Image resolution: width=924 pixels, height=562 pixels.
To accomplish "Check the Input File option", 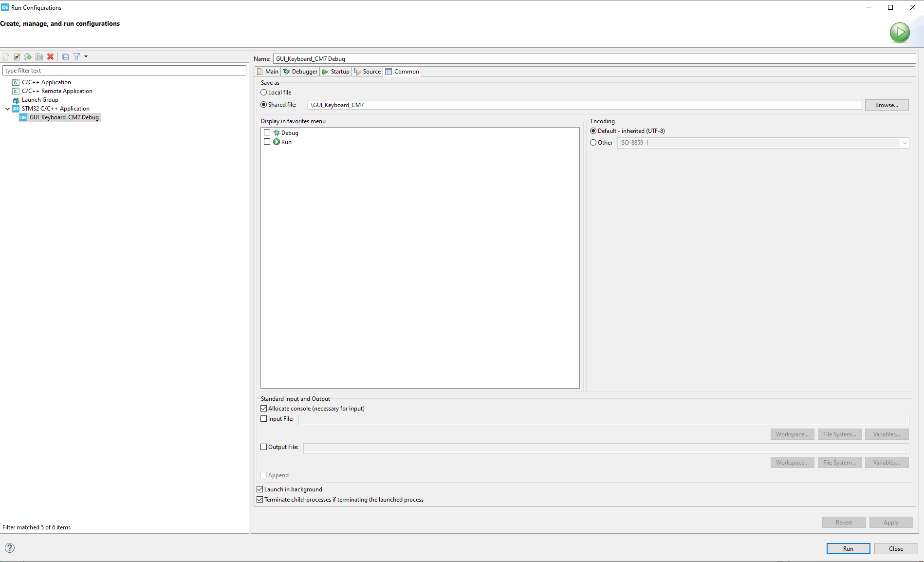I will (263, 418).
